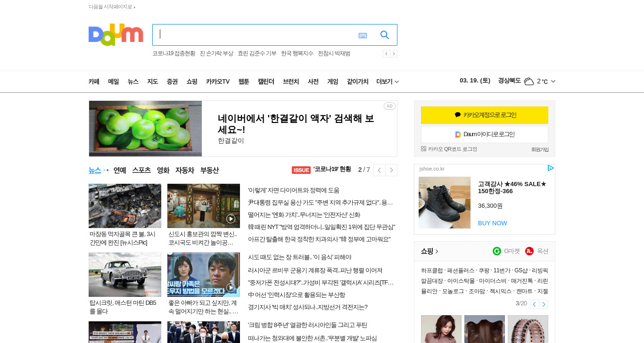Open the 마장동 먹자골목 fire news thumbnail

pos(125,206)
